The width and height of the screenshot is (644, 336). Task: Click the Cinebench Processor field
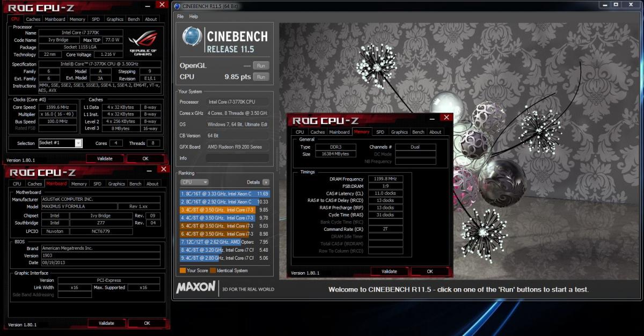(x=238, y=102)
